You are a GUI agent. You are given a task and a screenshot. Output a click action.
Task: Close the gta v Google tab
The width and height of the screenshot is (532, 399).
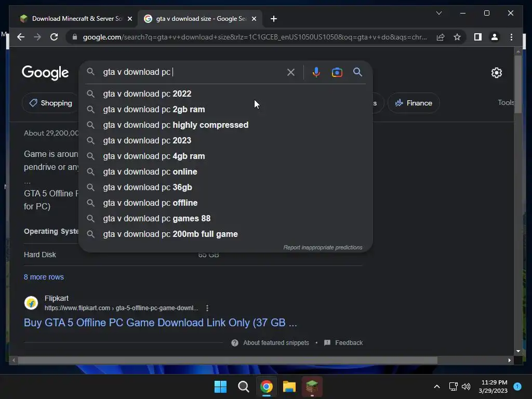(x=254, y=19)
